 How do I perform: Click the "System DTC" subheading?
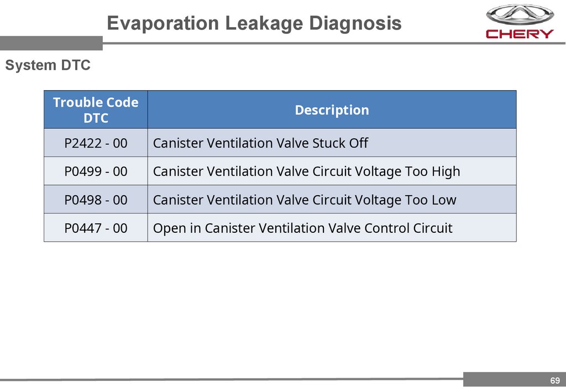(x=48, y=65)
